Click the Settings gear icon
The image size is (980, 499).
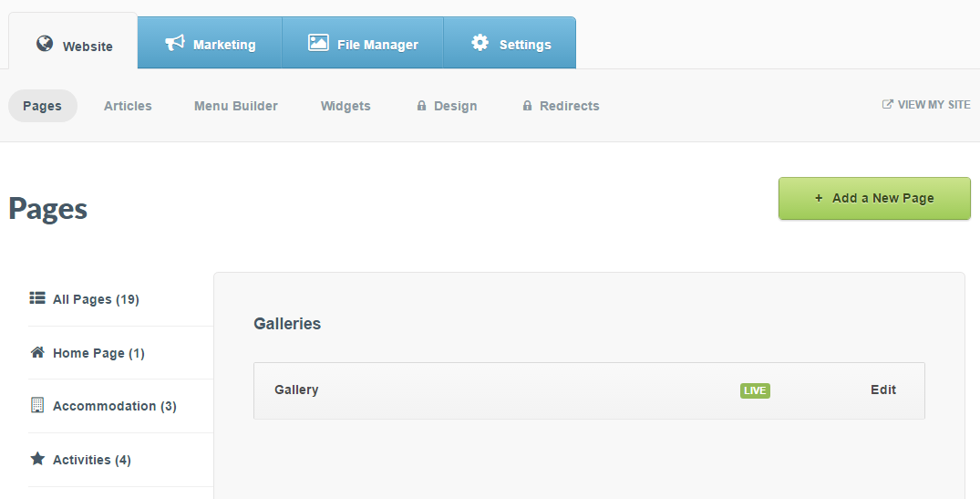coord(480,43)
